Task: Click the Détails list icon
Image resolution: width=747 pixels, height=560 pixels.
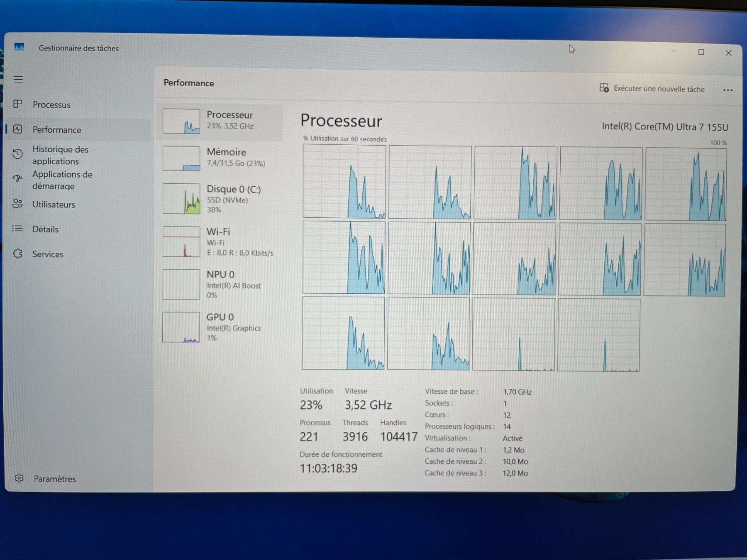Action: click(x=17, y=229)
